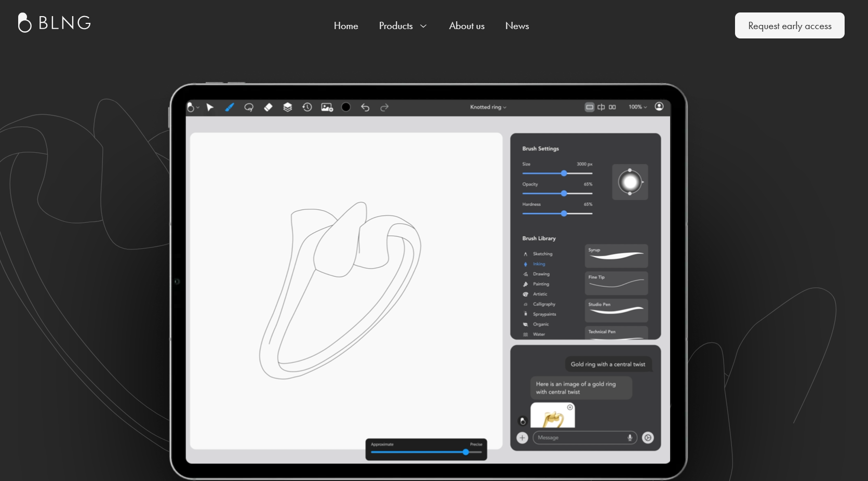Switch to mirrored split view layout
The width and height of the screenshot is (868, 481).
pos(601,107)
